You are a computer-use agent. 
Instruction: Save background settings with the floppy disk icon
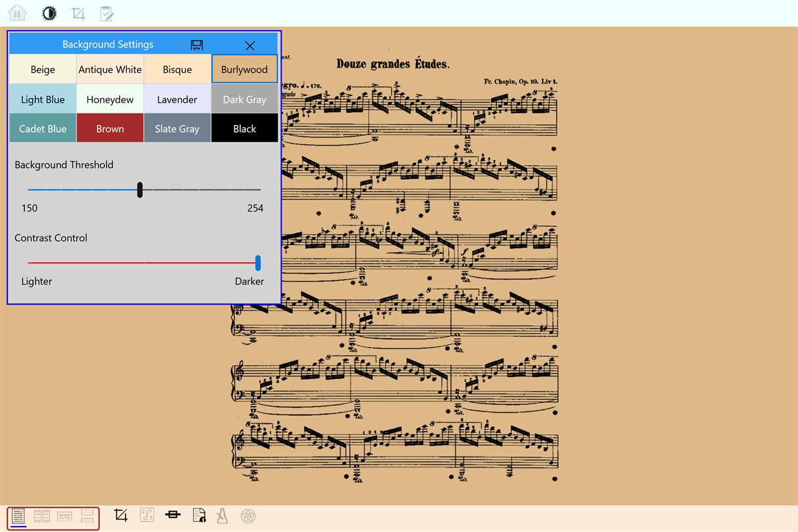pos(196,45)
